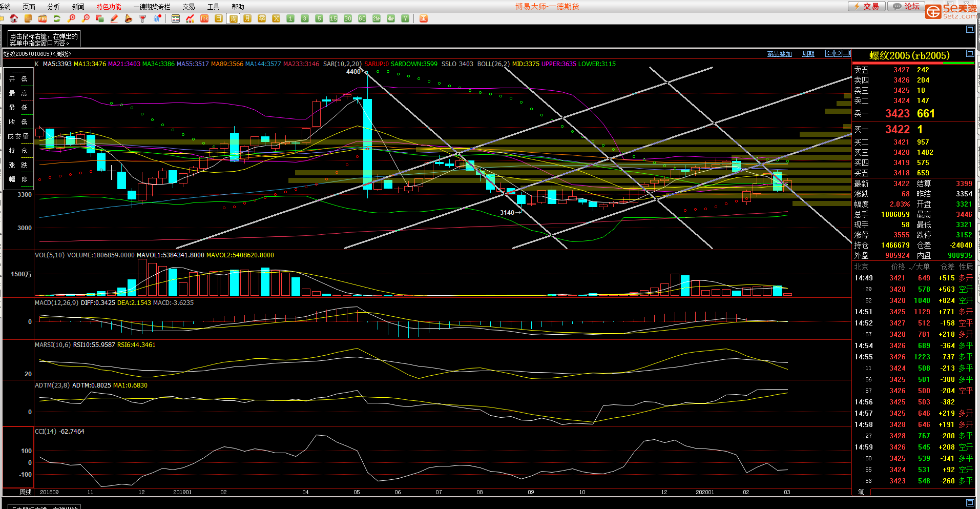Image resolution: width=980 pixels, height=509 pixels.
Task: Click the Tick chart icon
Action: click(x=204, y=18)
